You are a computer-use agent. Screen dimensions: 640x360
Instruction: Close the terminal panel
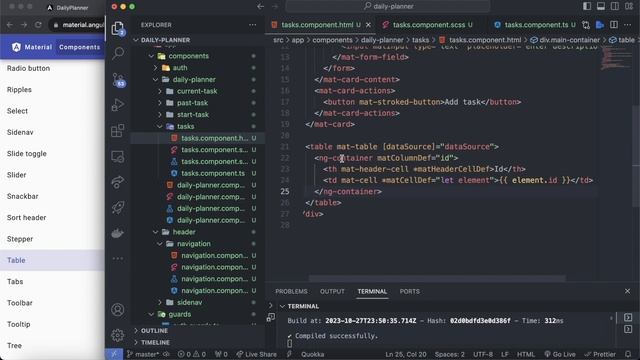627,291
